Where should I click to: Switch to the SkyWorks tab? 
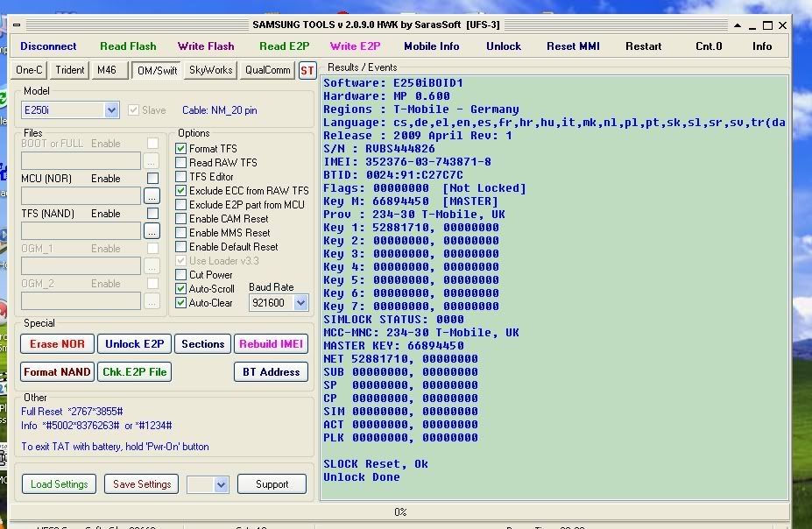[x=211, y=70]
